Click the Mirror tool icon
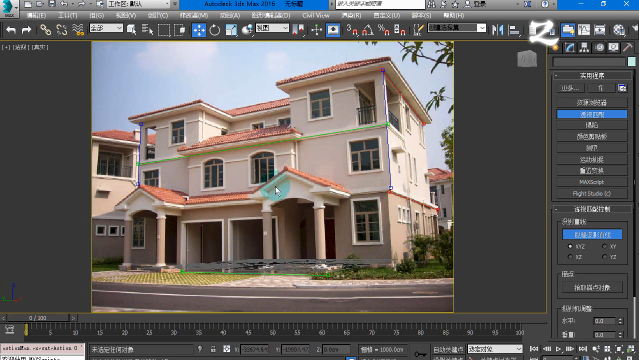This screenshot has width=639, height=360. pos(498,30)
